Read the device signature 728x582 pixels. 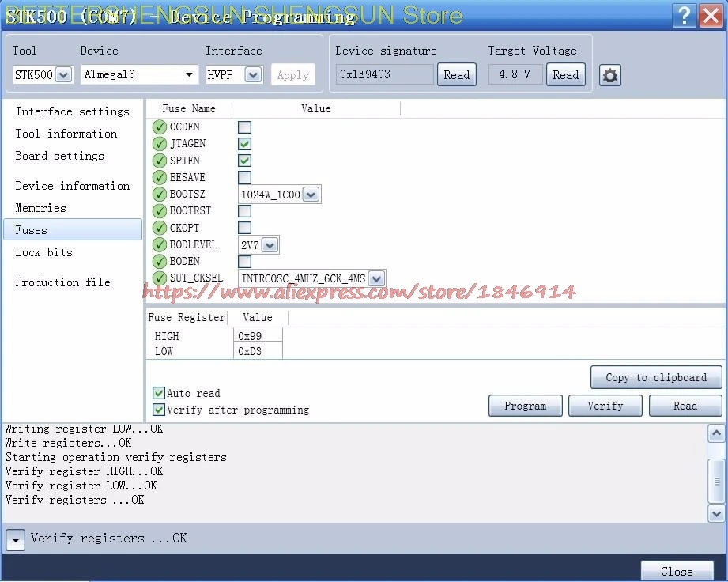(456, 75)
